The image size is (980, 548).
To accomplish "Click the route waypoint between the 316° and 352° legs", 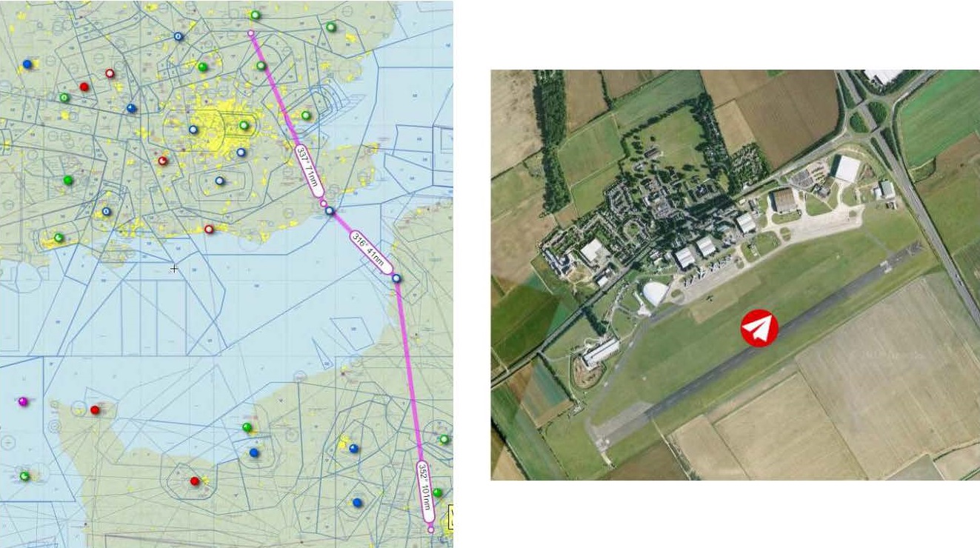I will [x=397, y=278].
